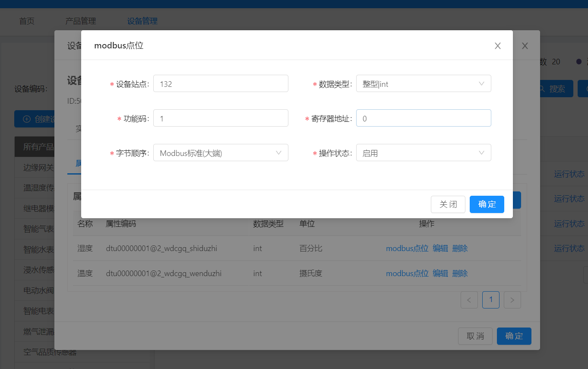Click the 关闭 button
Viewport: 588px width, 369px height.
click(448, 204)
